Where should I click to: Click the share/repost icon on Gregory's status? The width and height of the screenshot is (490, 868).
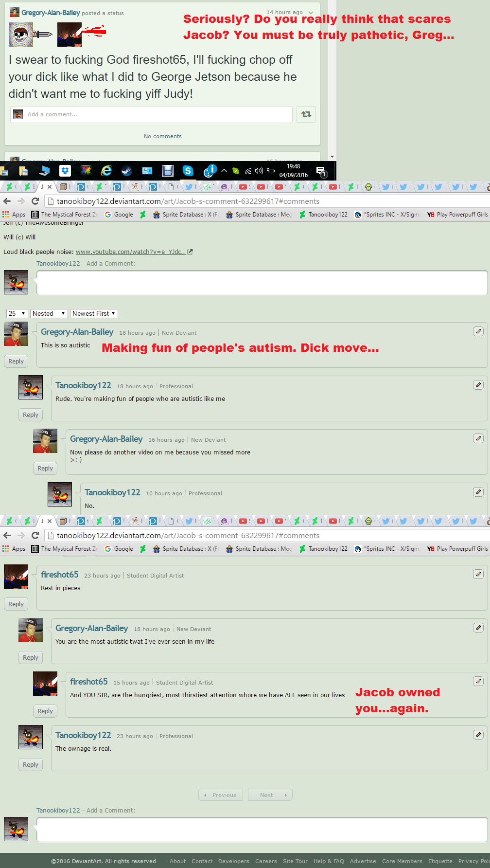pyautogui.click(x=306, y=114)
